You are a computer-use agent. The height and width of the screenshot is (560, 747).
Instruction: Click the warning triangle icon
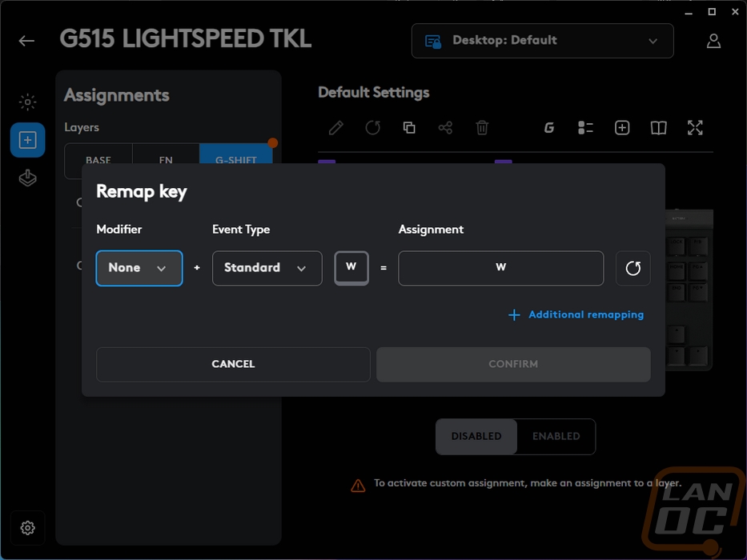click(x=358, y=486)
